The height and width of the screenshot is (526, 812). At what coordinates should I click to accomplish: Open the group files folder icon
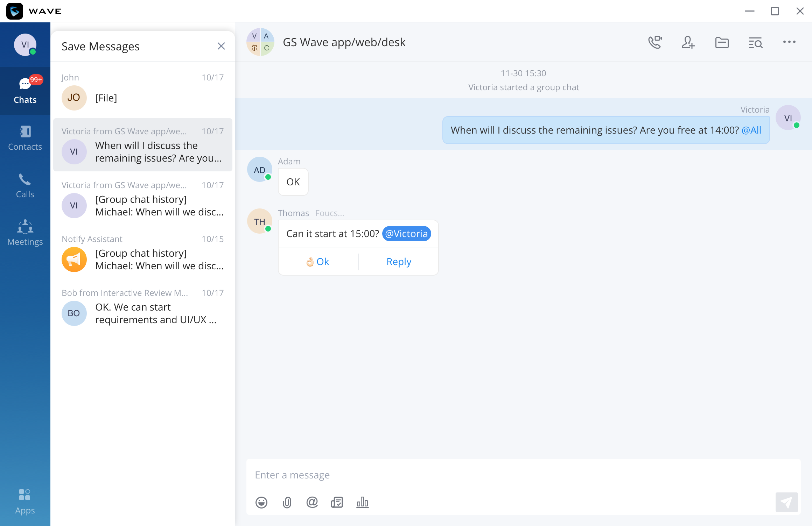[722, 42]
